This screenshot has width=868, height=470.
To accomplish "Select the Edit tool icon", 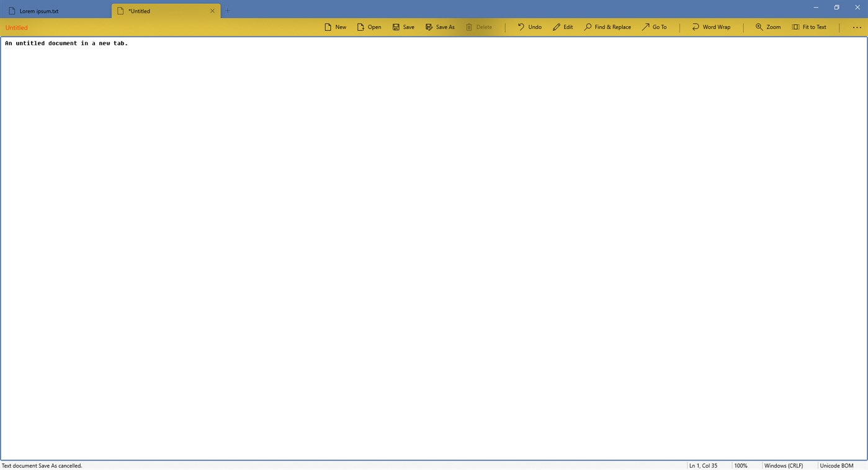I will [563, 27].
